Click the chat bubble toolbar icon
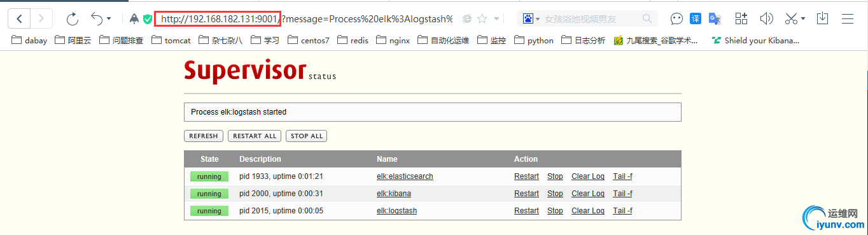The height and width of the screenshot is (235, 868). pos(677,19)
